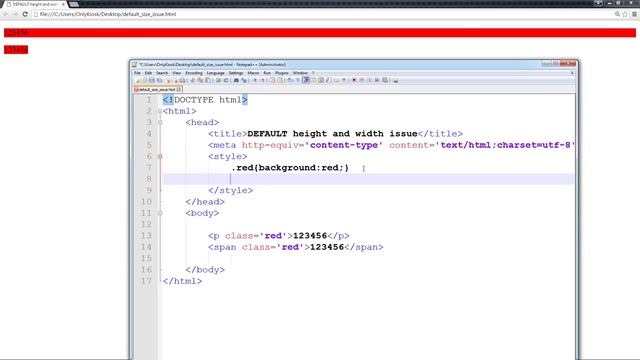The image size is (640, 360).
Task: Toggle the highlighted Indent guide button
Action: [306, 80]
